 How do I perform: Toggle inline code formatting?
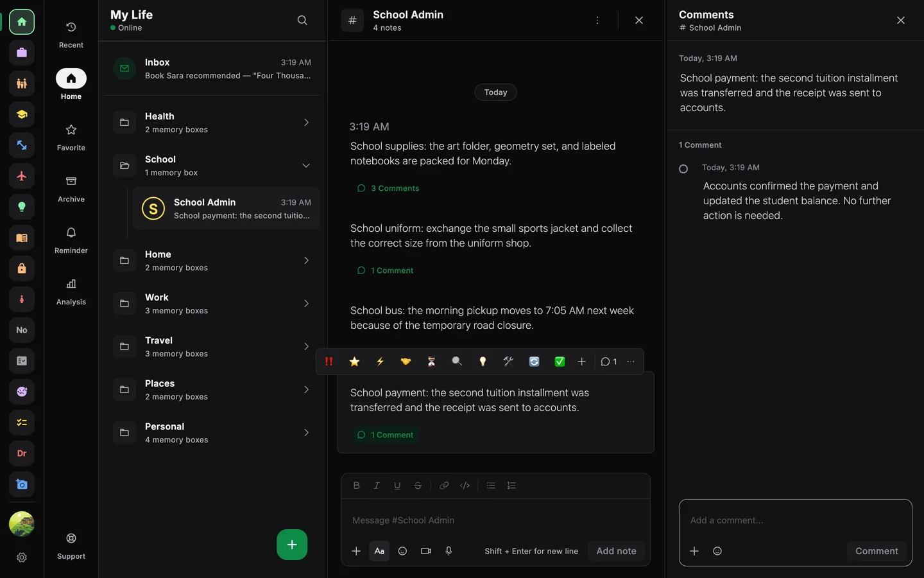click(465, 486)
